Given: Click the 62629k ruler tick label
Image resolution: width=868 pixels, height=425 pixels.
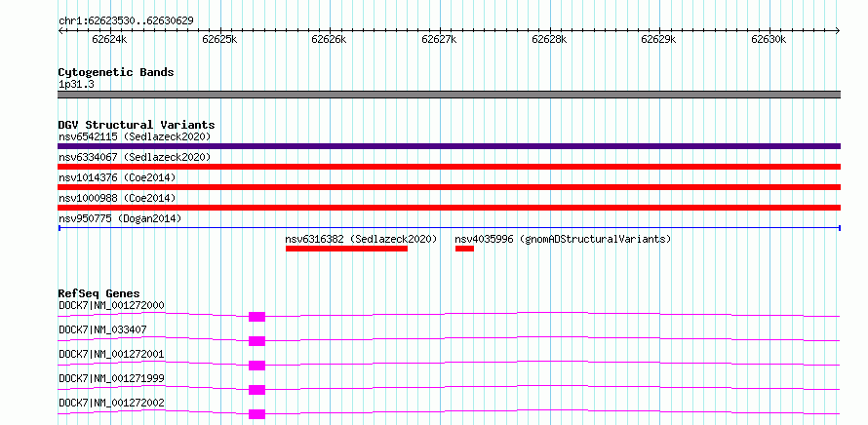Looking at the screenshot, I should 659,39.
